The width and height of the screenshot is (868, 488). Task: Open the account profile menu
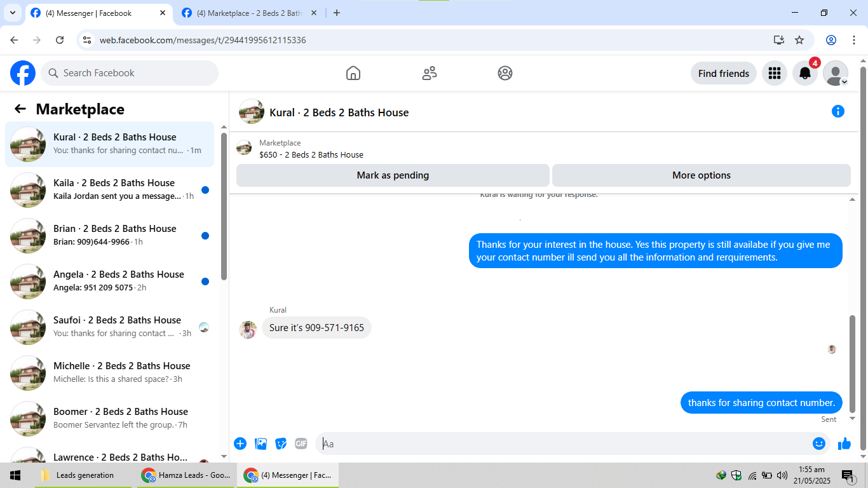836,73
